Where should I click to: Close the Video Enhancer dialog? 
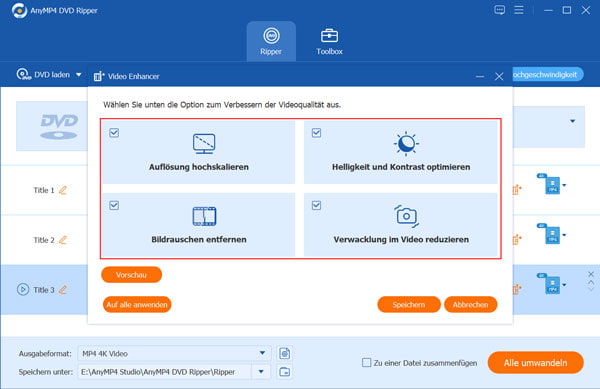[x=499, y=76]
